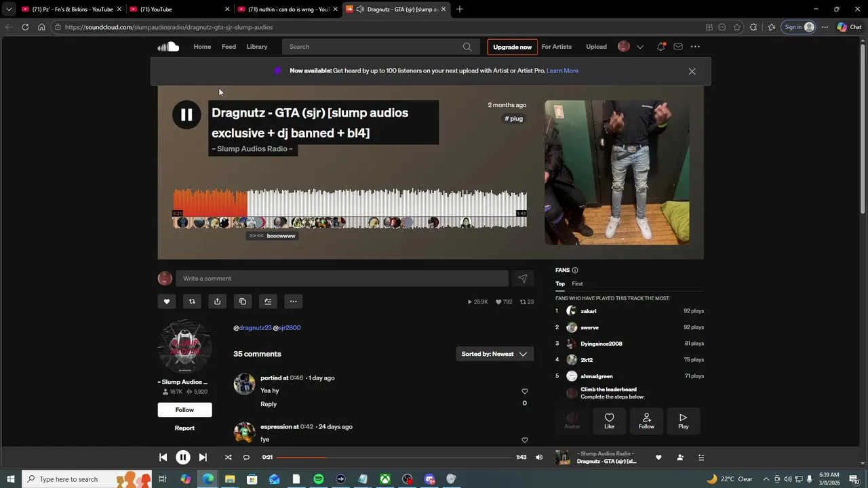Send the comment with the paper plane icon
This screenshot has width=868, height=488.
pos(523,279)
